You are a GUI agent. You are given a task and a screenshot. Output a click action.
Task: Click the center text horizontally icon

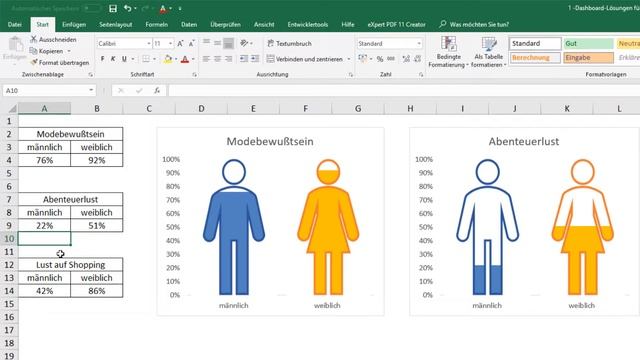pyautogui.click(x=218, y=59)
